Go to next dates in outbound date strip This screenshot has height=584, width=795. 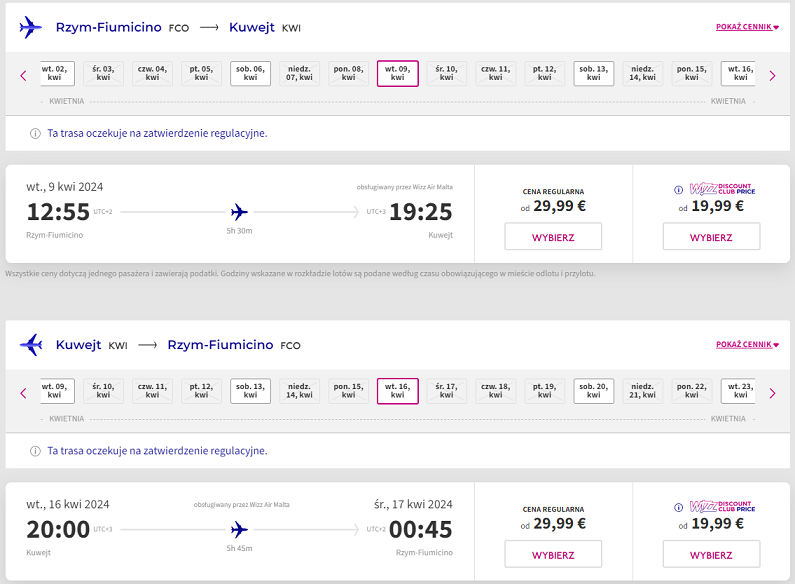tap(772, 76)
